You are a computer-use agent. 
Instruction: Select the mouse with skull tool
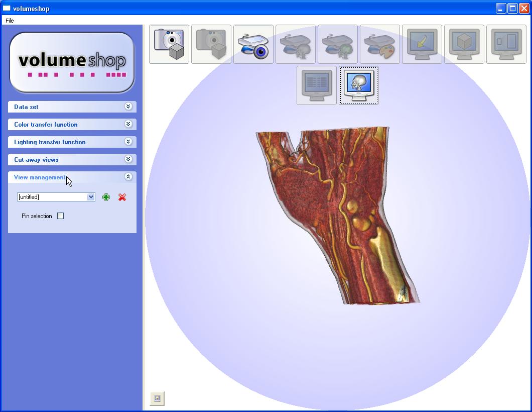point(296,44)
